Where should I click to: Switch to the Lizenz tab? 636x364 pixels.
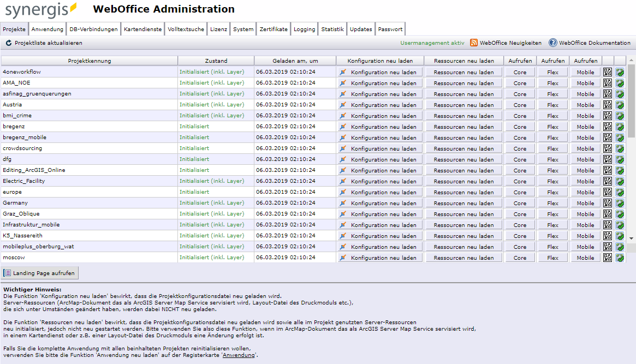coord(218,29)
